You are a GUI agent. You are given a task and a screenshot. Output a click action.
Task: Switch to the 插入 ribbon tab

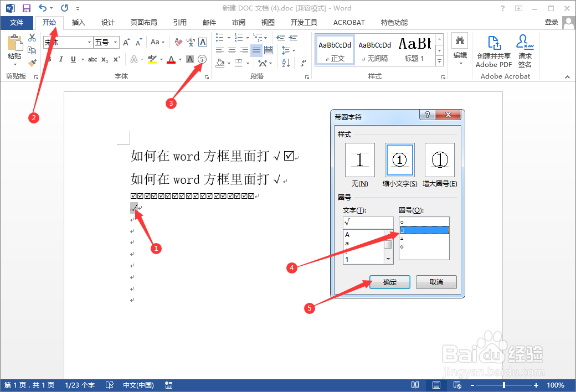[x=78, y=22]
